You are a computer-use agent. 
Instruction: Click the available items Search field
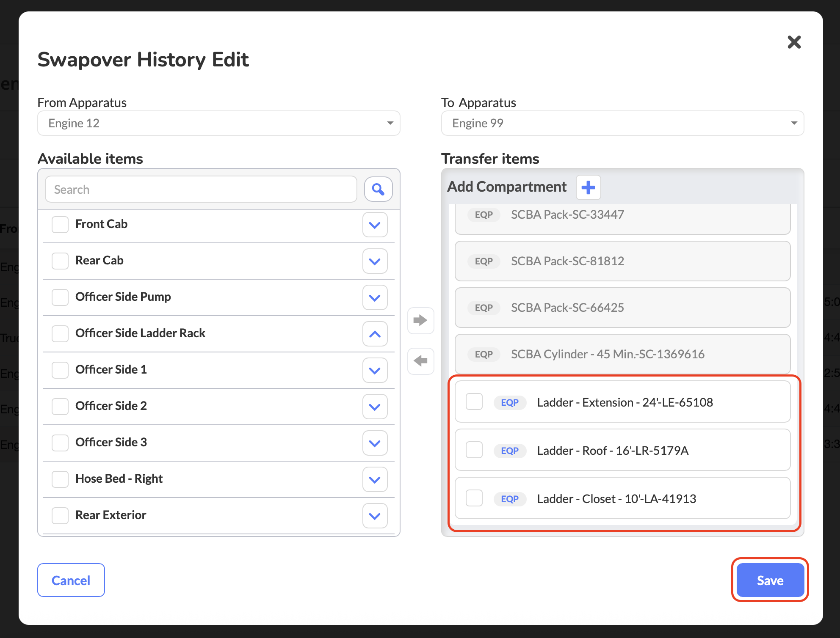[x=201, y=189]
